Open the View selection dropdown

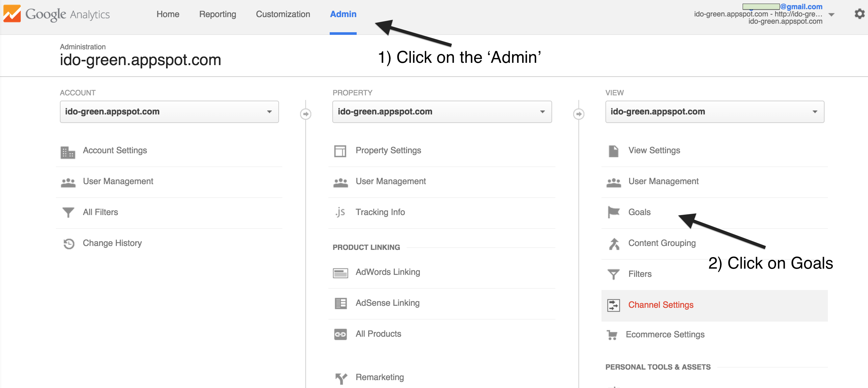tap(714, 112)
